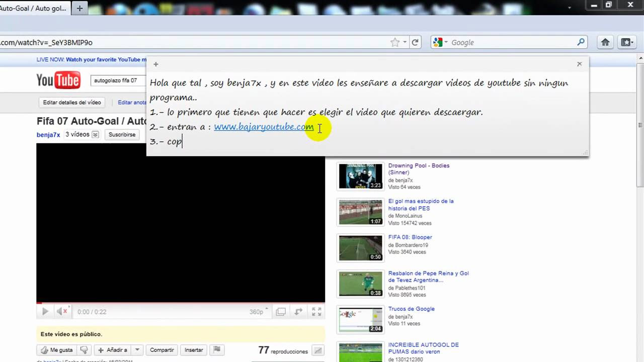Bookmark page with the star icon
The width and height of the screenshot is (644, 362).
[395, 43]
